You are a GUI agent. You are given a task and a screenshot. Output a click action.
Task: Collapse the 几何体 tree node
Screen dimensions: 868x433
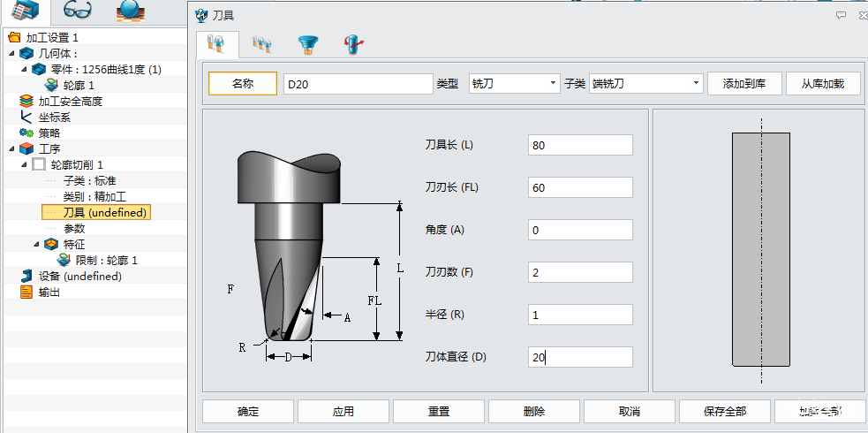[11, 53]
